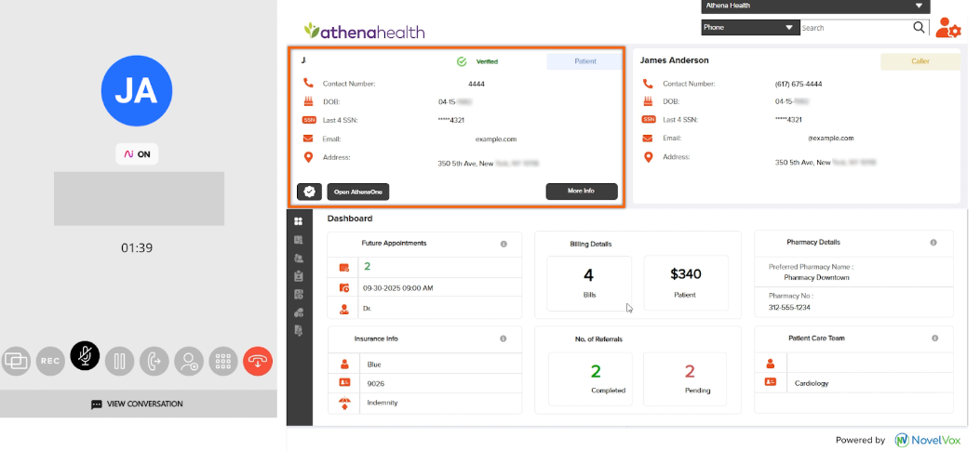Toggle call recording with the REC button
The width and height of the screenshot is (980, 451).
[x=50, y=361]
